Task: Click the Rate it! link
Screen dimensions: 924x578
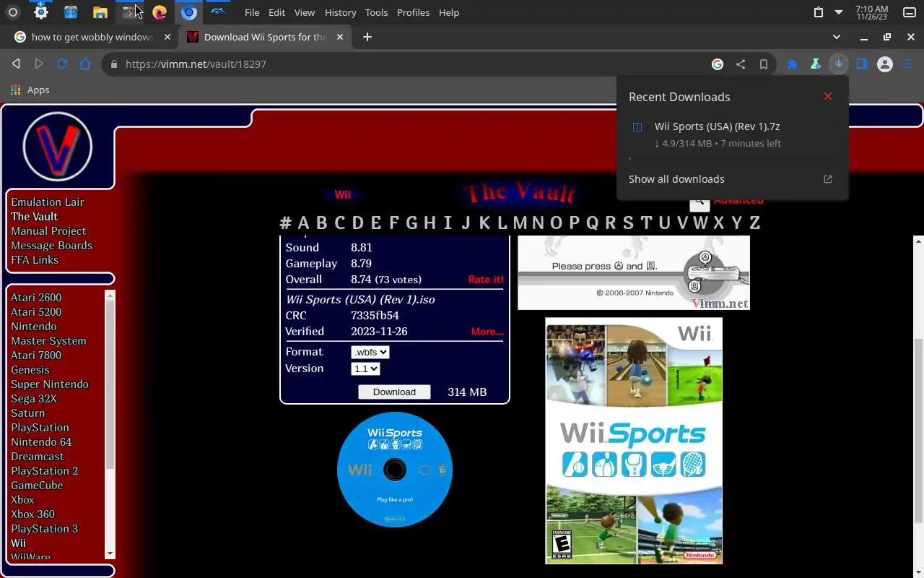Action: [486, 280]
